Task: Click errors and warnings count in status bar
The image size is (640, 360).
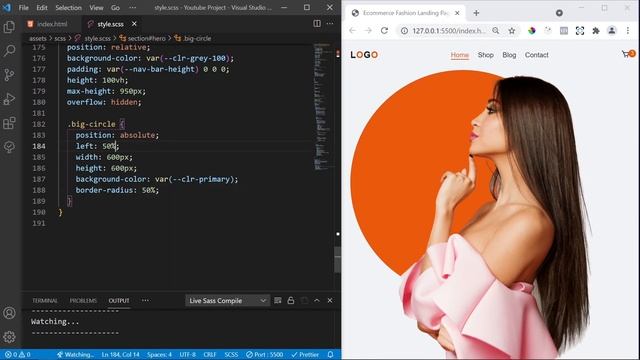Action: coord(18,354)
